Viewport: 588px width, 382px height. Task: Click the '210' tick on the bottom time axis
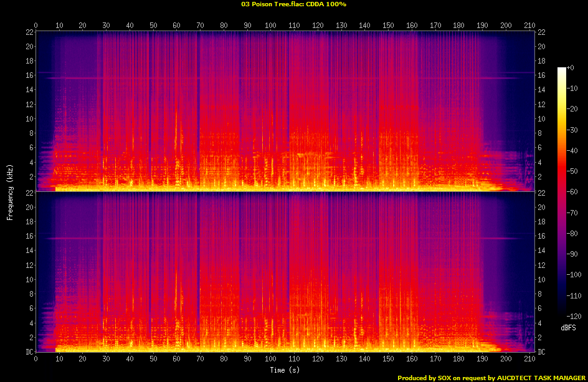pyautogui.click(x=529, y=359)
